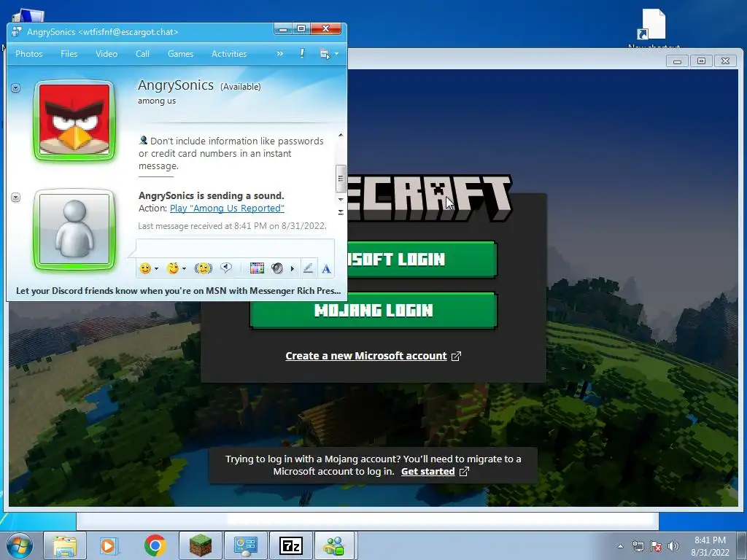Launch Windows Media Player from taskbar
This screenshot has width=747, height=560.
click(109, 545)
